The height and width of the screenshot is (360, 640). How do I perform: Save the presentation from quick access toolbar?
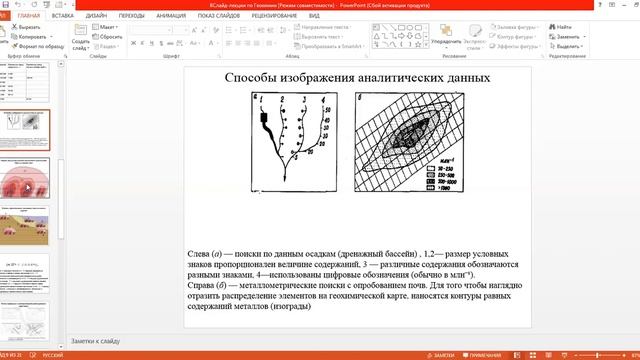pos(5,4)
